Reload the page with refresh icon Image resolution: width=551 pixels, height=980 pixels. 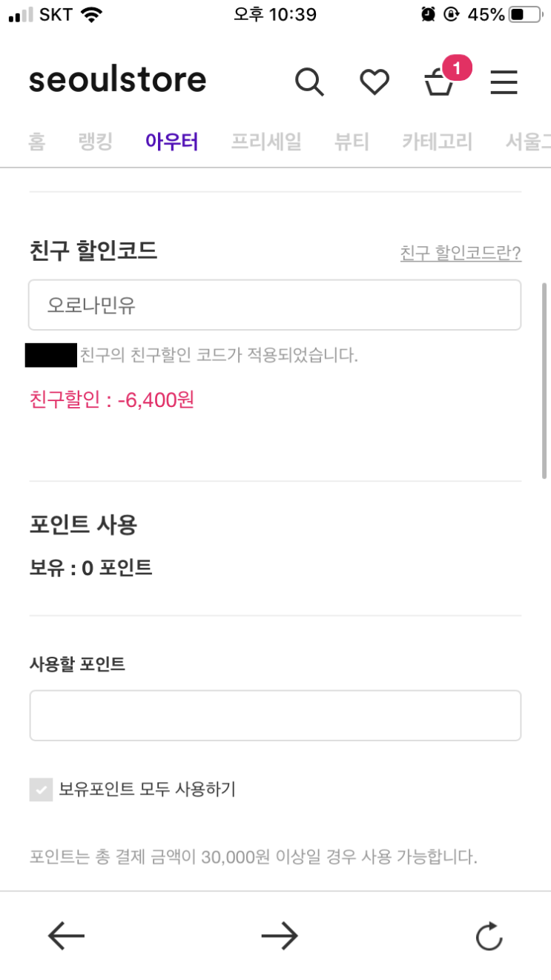pyautogui.click(x=489, y=936)
